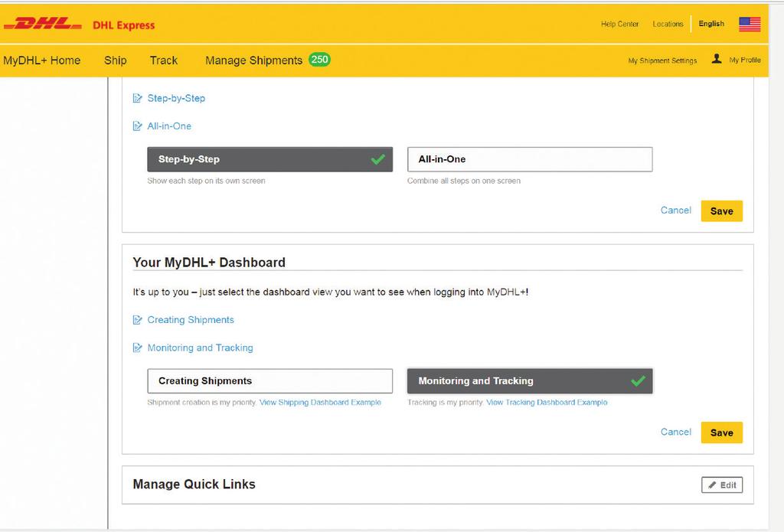The width and height of the screenshot is (784, 532).
Task: Click the Creating Shipments blue link
Action: [x=191, y=320]
